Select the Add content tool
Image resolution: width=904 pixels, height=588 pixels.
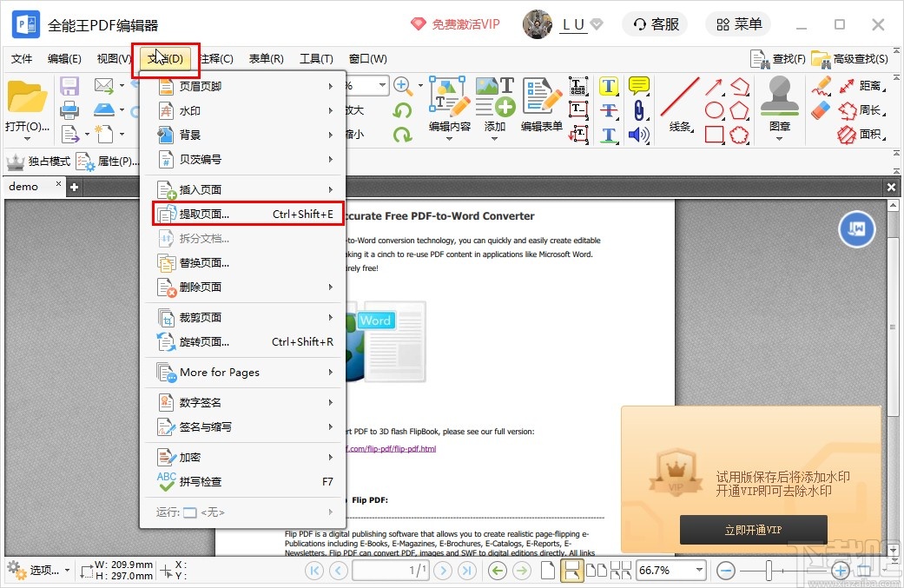(x=495, y=103)
